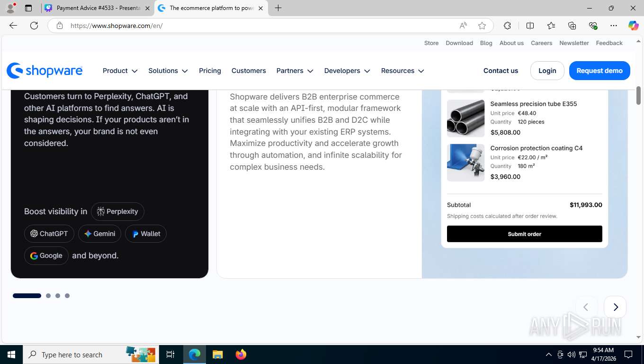Go back to the previous page
Viewport: 644px width, 364px height.
[x=13, y=26]
